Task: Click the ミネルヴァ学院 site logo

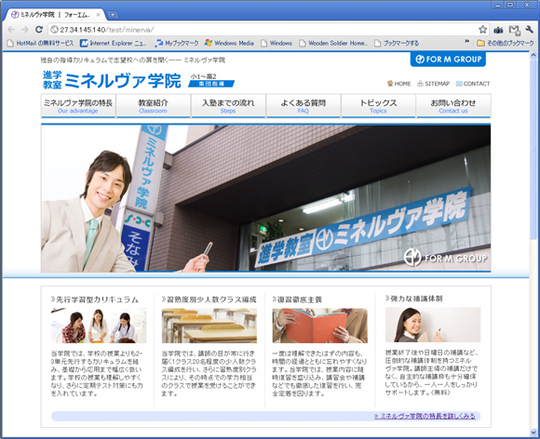Action: [x=112, y=80]
